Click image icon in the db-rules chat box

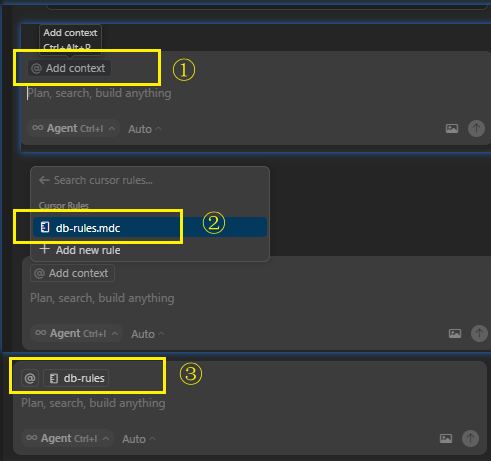[x=446, y=438]
